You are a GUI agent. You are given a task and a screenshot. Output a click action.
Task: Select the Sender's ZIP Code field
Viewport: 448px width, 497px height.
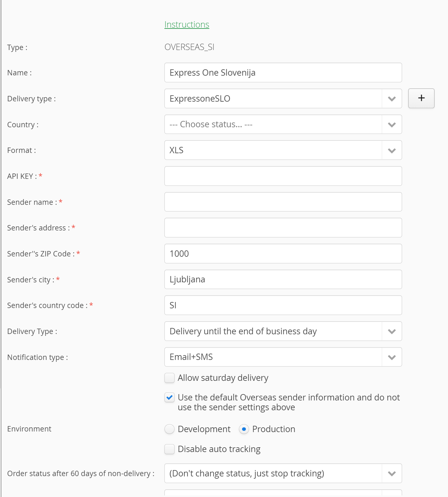(x=283, y=254)
